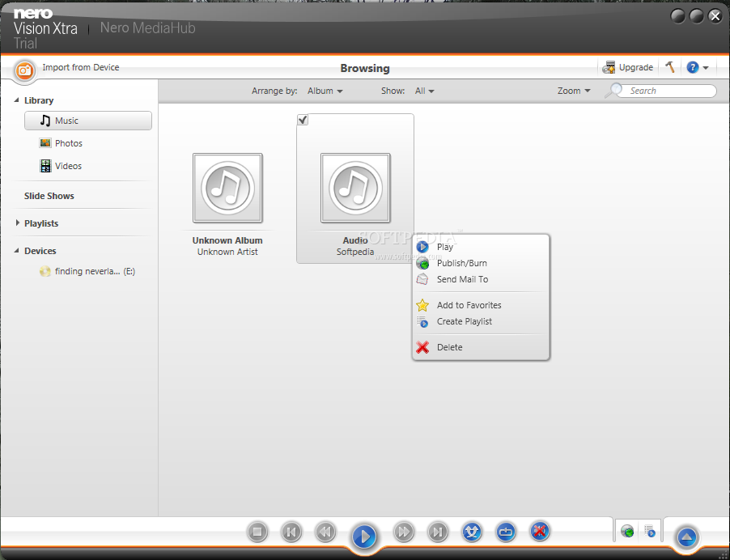This screenshot has width=730, height=560.
Task: Open the Arrange by Album dropdown
Action: point(325,91)
